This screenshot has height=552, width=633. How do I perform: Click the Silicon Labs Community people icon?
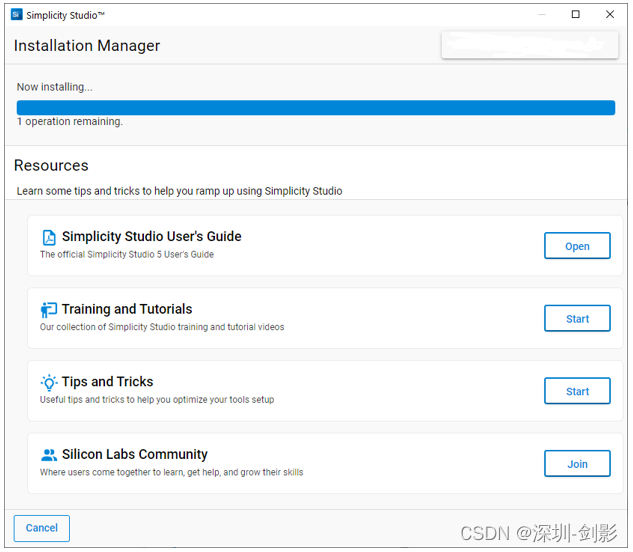pos(49,455)
